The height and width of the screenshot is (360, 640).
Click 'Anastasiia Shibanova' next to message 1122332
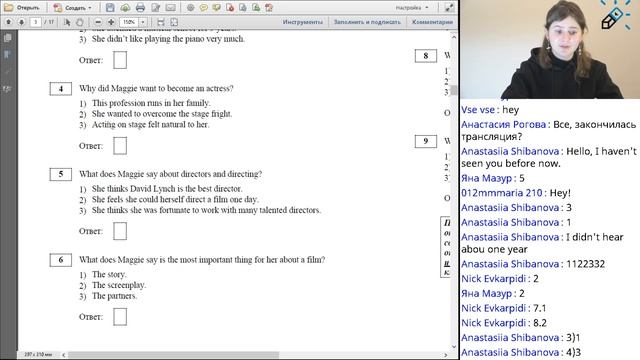pyautogui.click(x=510, y=264)
